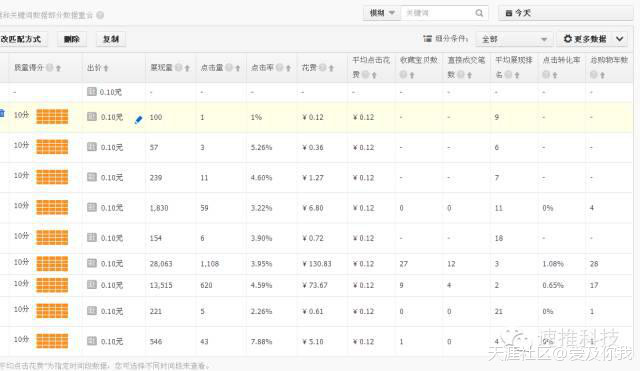Click the 改匹配方式 button

point(21,39)
